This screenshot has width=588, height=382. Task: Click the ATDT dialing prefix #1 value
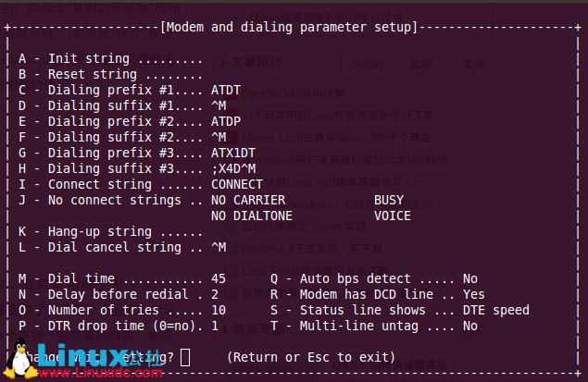tap(226, 90)
